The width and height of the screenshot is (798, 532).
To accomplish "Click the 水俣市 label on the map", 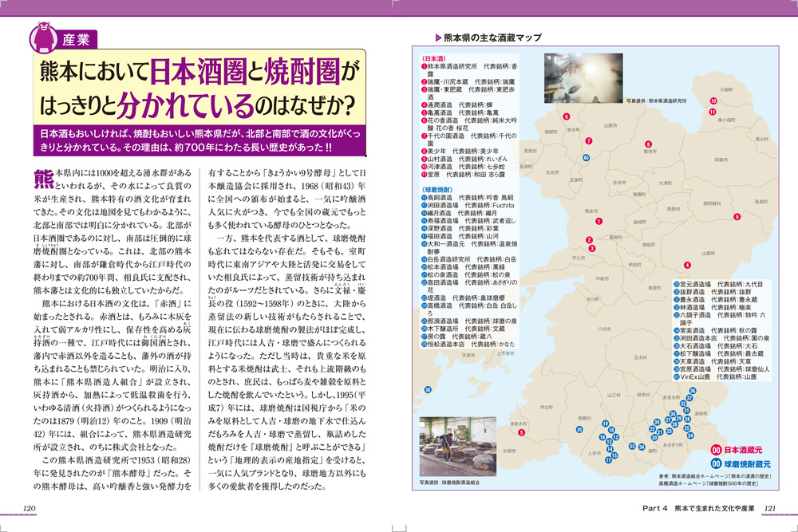I will (x=509, y=451).
